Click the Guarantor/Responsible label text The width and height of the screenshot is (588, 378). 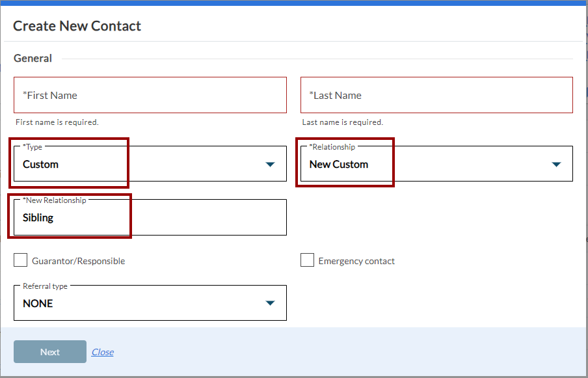coord(79,262)
